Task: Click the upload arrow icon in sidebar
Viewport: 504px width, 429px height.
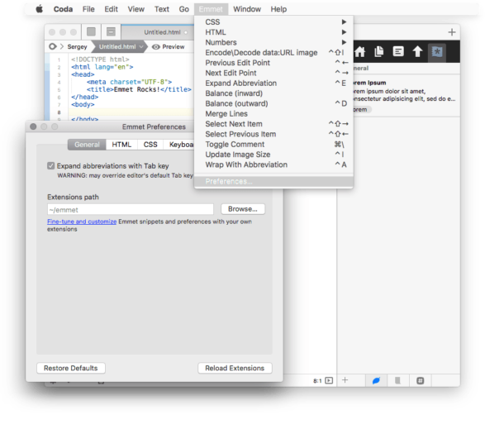Action: [x=417, y=51]
